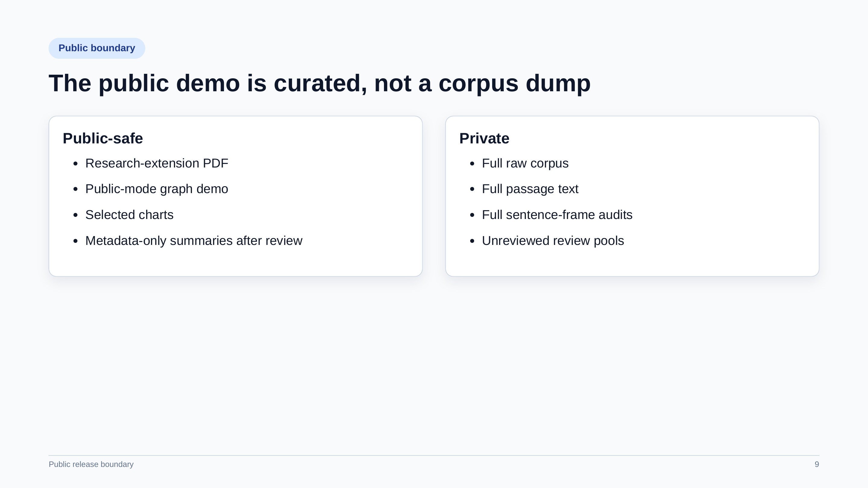
Task: Click the Public boundary pill label
Action: 97,48
